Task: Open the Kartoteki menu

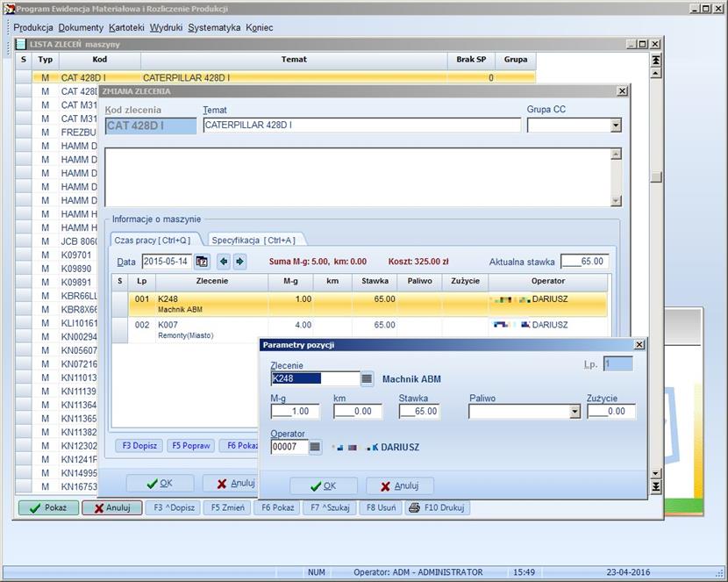Action: (x=126, y=27)
